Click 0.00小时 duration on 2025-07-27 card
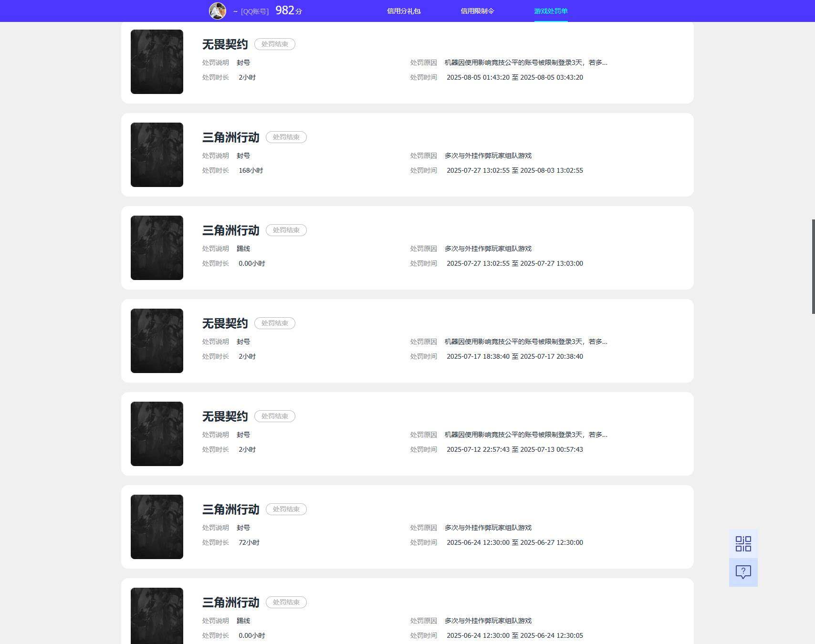This screenshot has width=815, height=644. click(x=252, y=263)
